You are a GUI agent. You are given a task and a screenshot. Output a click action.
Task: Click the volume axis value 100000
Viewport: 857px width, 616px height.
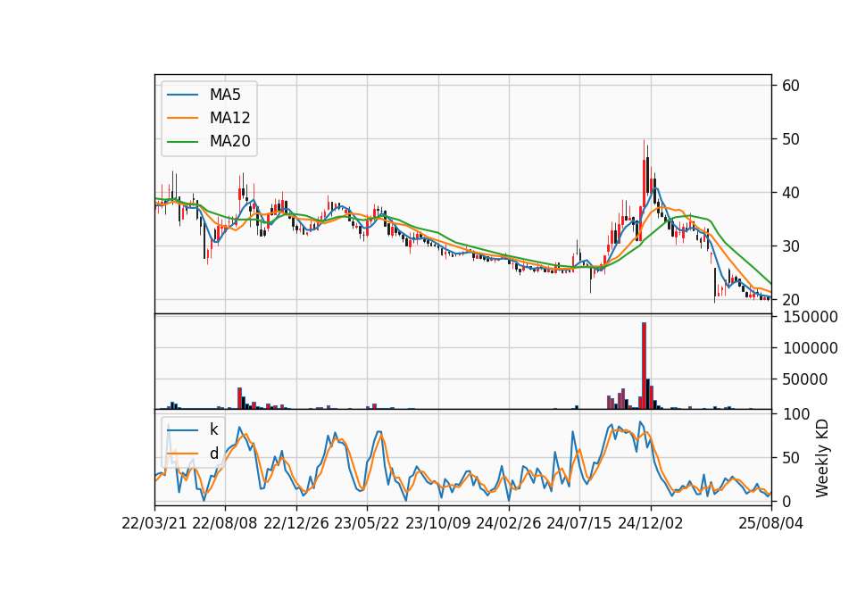click(810, 348)
